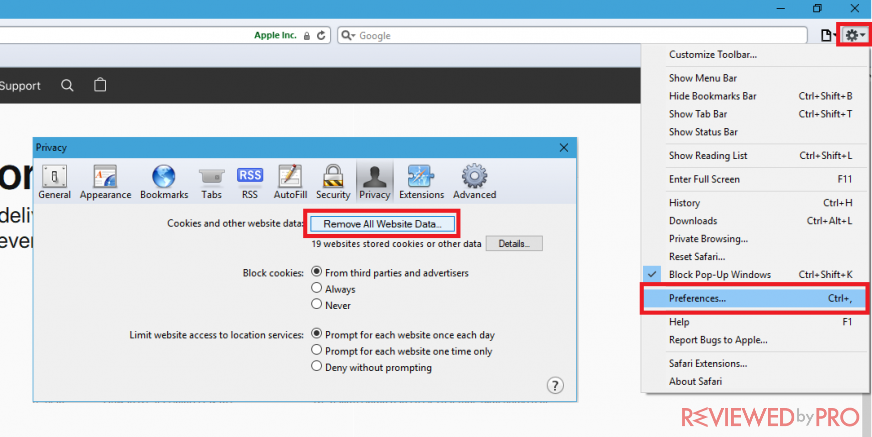Click the Apple Inc. certificate label
The width and height of the screenshot is (872, 437).
275,35
